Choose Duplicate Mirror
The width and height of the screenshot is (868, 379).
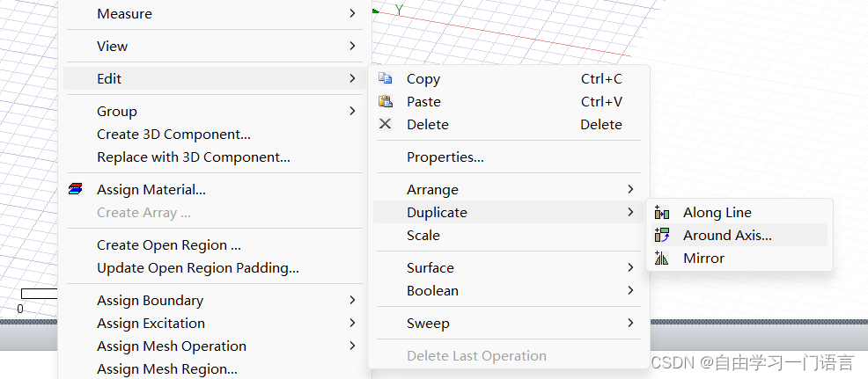coord(739,258)
